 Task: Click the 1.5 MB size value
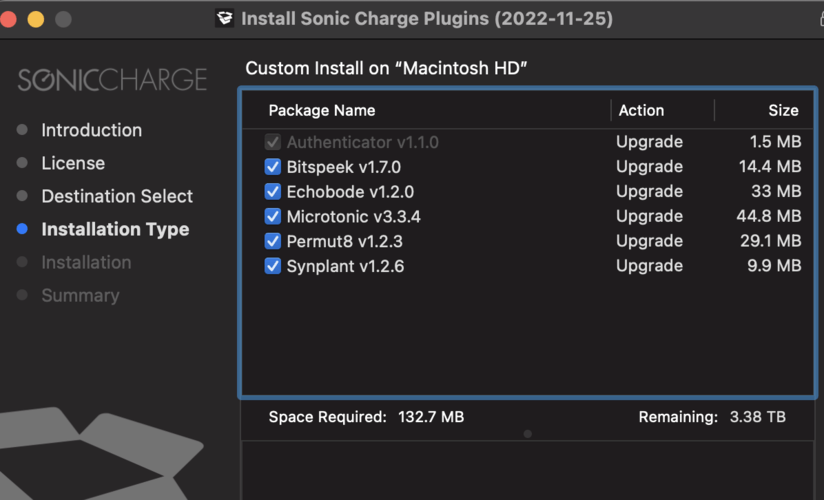pos(775,142)
